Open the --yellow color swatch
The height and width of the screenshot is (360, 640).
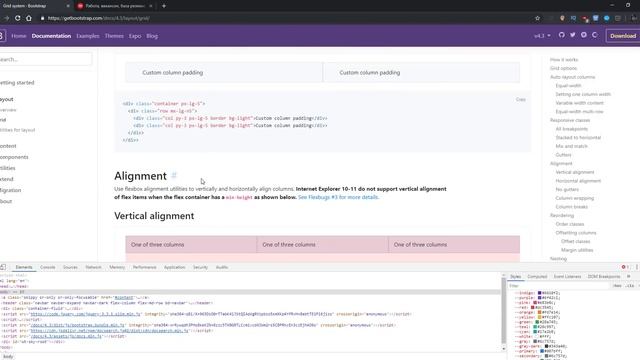(539, 317)
